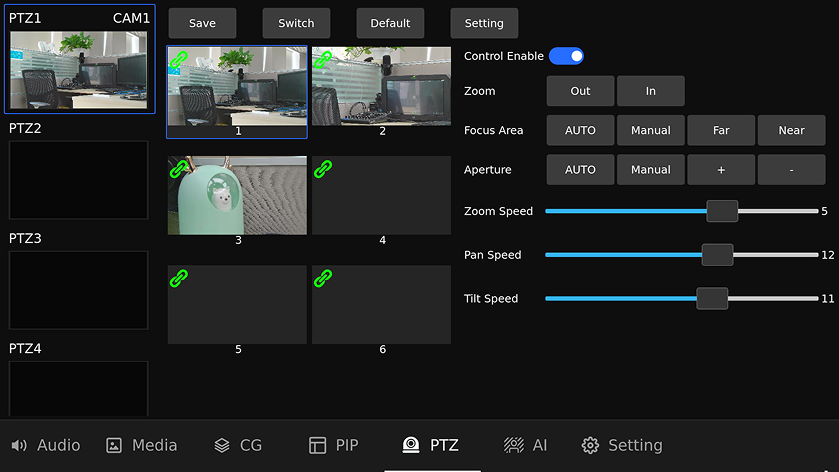Image resolution: width=839 pixels, height=472 pixels.
Task: Select empty preset slot 4
Action: click(382, 195)
